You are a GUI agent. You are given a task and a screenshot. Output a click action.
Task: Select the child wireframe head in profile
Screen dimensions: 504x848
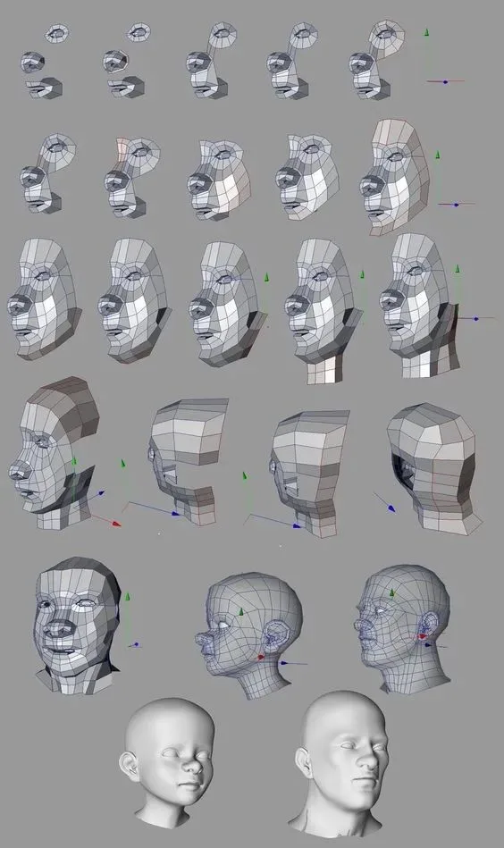[x=248, y=634]
